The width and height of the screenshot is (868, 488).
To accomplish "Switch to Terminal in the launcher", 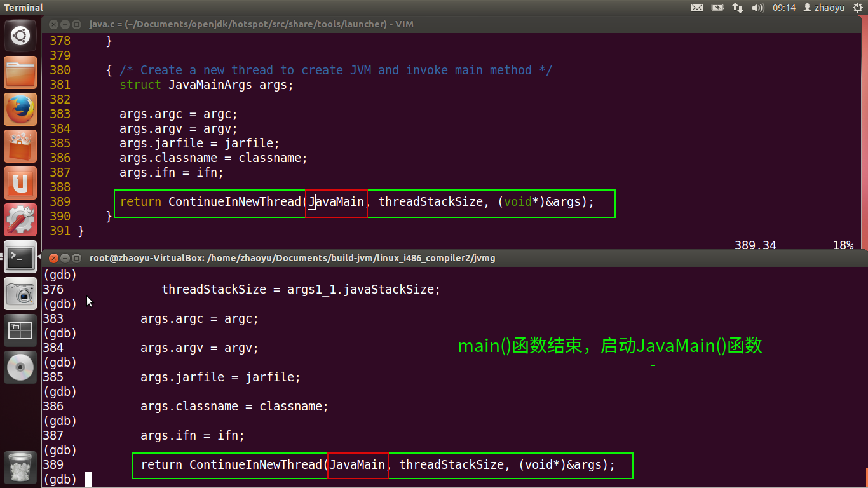I will click(x=20, y=257).
